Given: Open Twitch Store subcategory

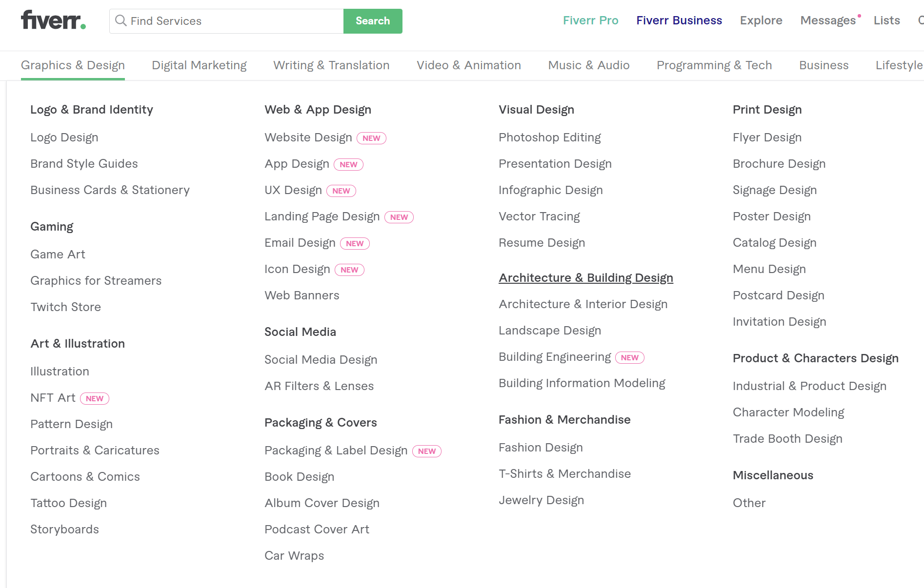Looking at the screenshot, I should (x=65, y=307).
